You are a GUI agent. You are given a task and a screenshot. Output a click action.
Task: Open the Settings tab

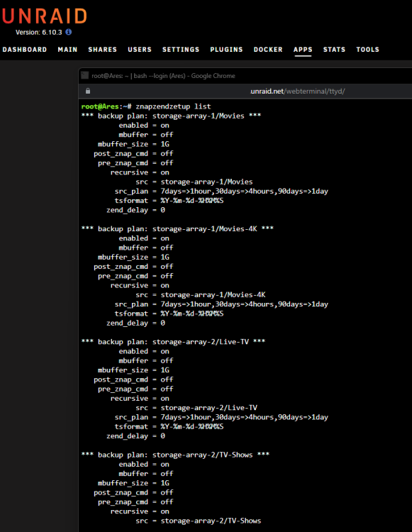point(181,50)
